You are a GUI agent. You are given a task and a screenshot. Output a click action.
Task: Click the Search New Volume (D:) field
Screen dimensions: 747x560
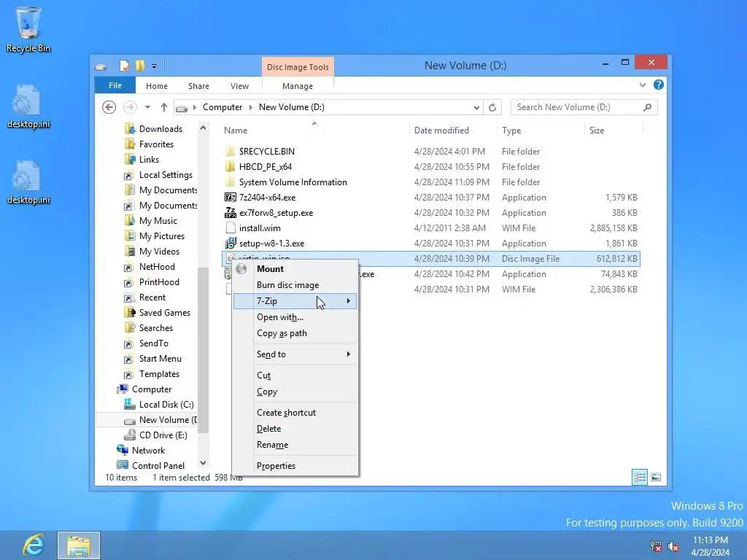(x=584, y=107)
